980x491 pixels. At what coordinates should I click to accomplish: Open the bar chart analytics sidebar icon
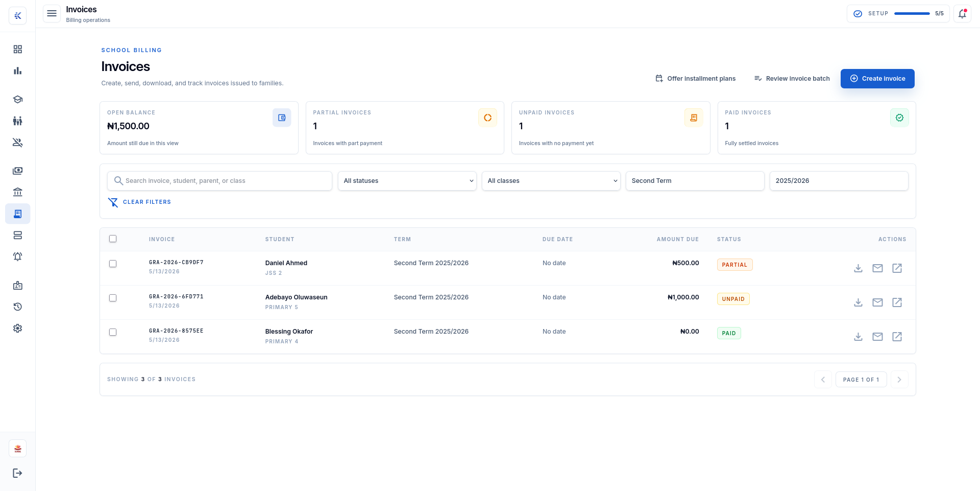(17, 71)
